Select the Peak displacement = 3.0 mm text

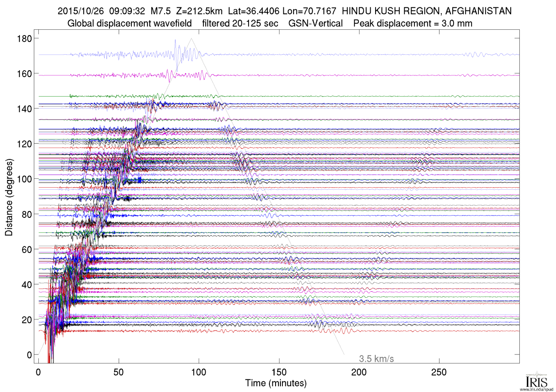[413, 23]
